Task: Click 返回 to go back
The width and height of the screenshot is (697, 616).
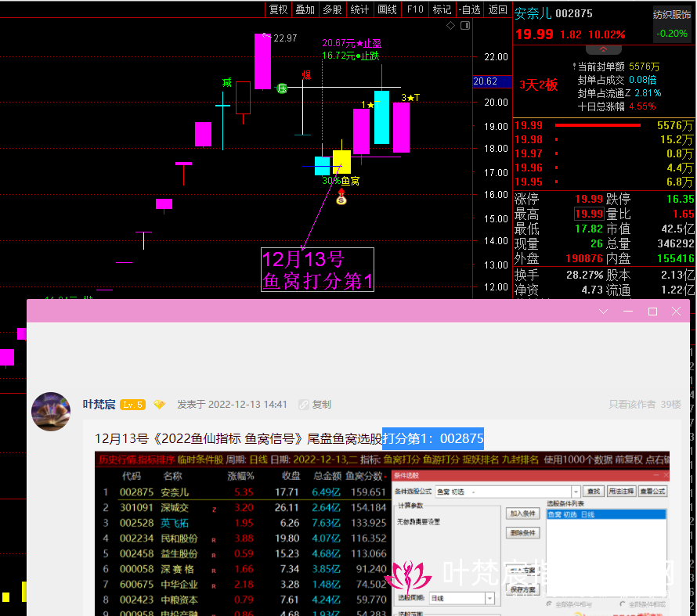Action: [x=497, y=9]
